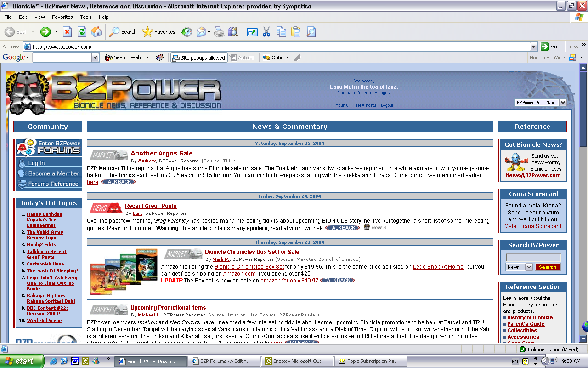Screen dimensions: 588x368
Task: Open the Your CP link
Action: (344, 105)
